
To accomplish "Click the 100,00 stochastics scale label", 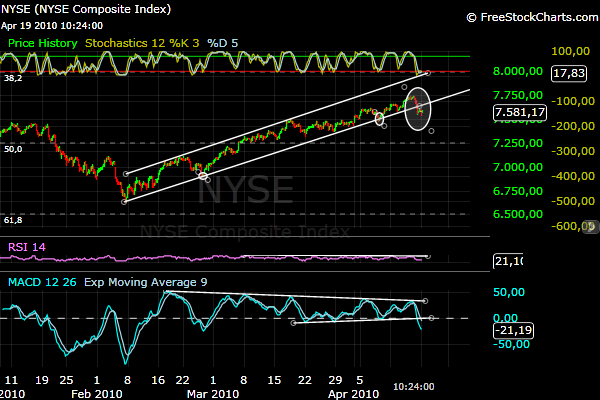I will [x=571, y=51].
